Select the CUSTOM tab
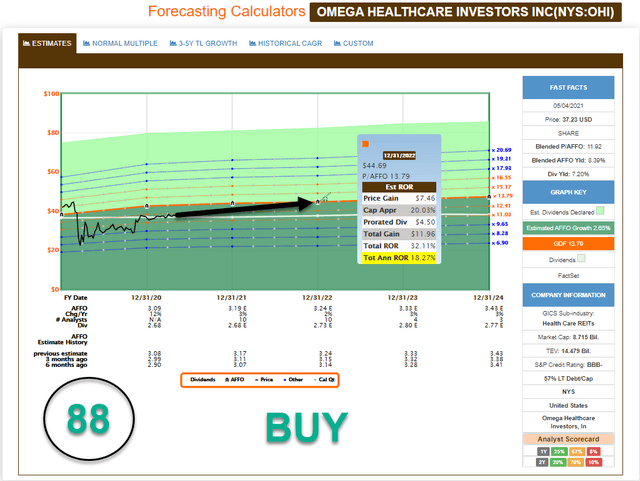Screen dimensions: 640x481 353,43
